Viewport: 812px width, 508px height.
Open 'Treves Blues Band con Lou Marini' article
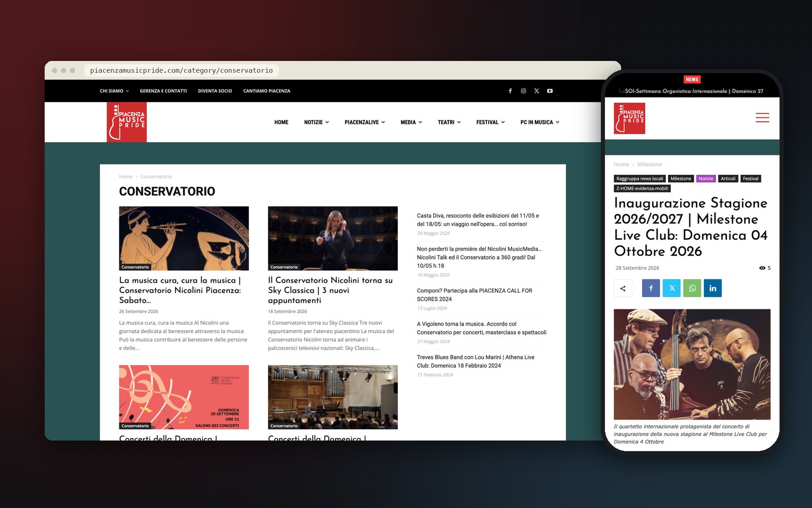pyautogui.click(x=476, y=361)
